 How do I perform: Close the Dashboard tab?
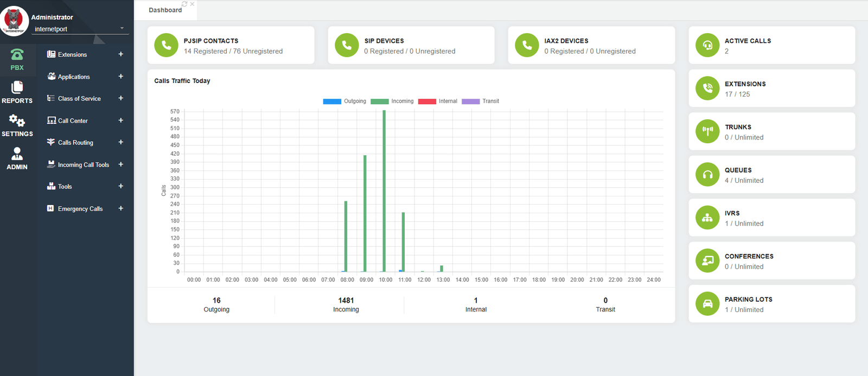192,4
